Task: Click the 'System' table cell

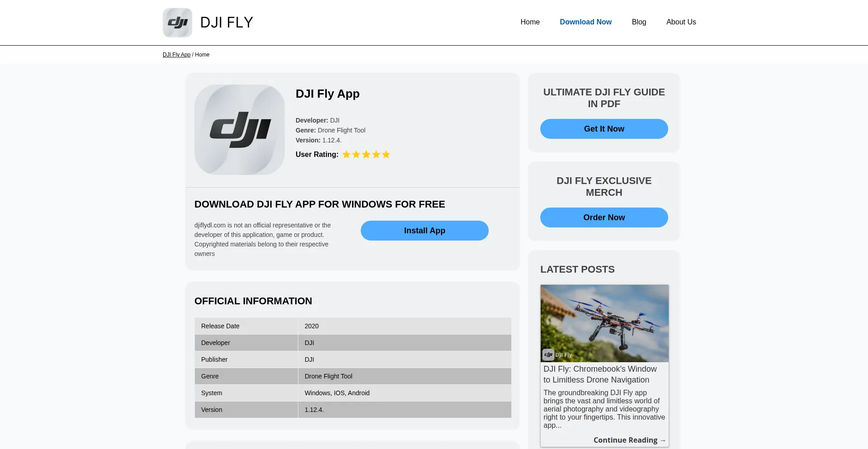Action: [246, 393]
